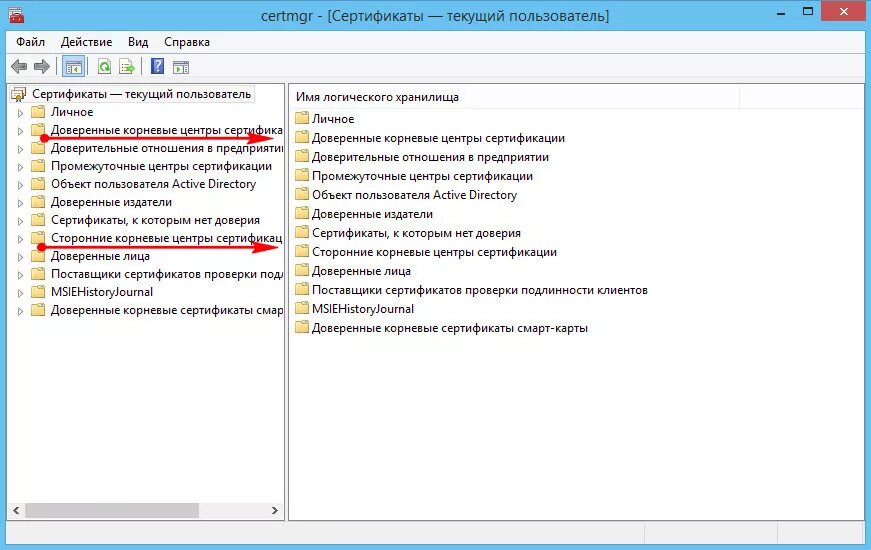871x550 pixels.
Task: Select Объект пользователя Active Directory in tree
Action: [x=153, y=184]
